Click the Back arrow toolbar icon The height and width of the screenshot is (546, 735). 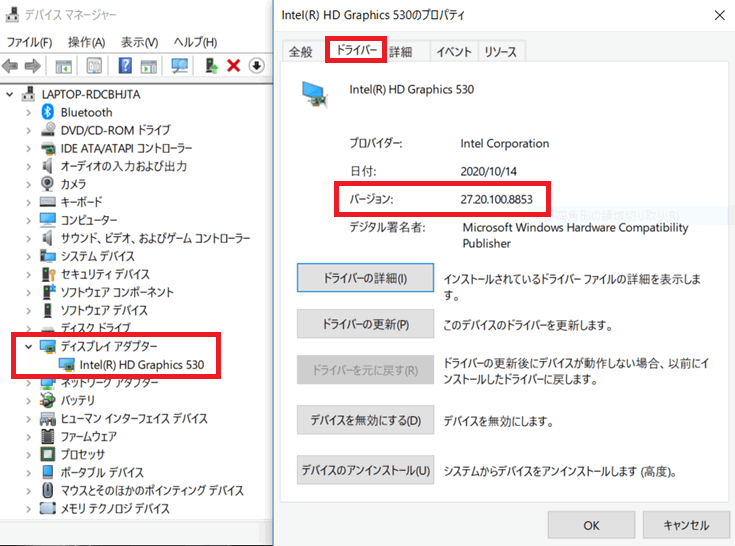click(10, 66)
